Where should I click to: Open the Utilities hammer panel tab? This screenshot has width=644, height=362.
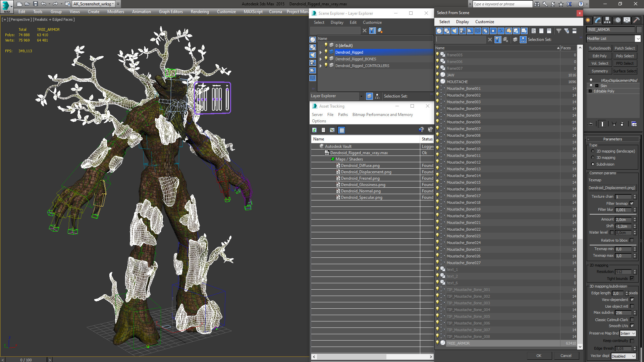tap(636, 20)
